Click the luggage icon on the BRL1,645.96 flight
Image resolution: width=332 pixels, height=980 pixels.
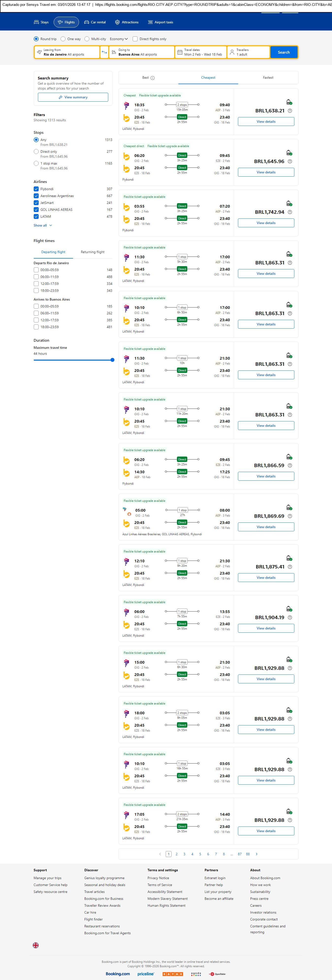tap(289, 153)
